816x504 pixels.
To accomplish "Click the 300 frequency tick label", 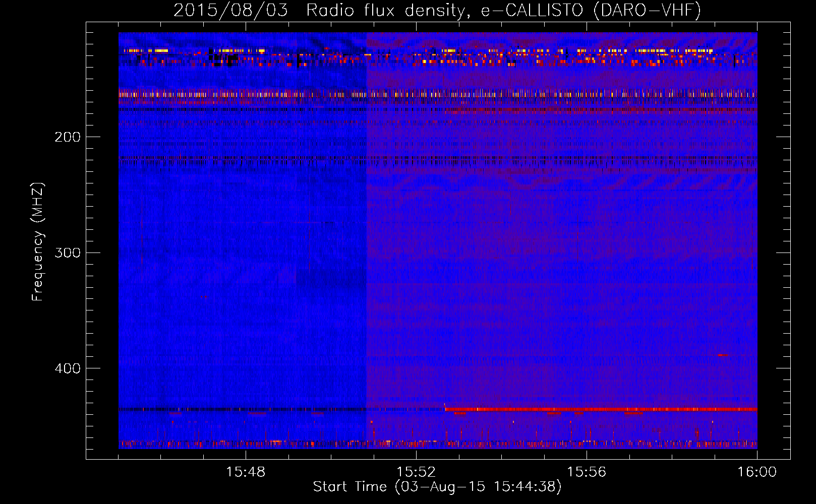I will 68,253.
